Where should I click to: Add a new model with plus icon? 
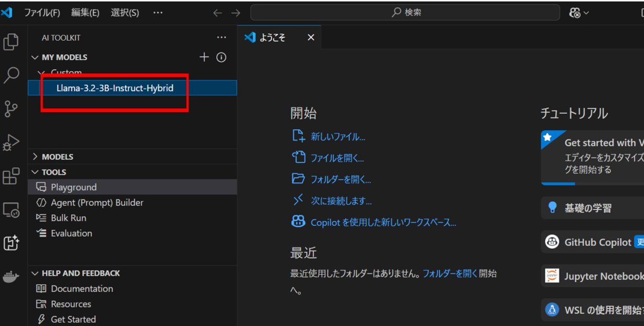click(x=204, y=57)
